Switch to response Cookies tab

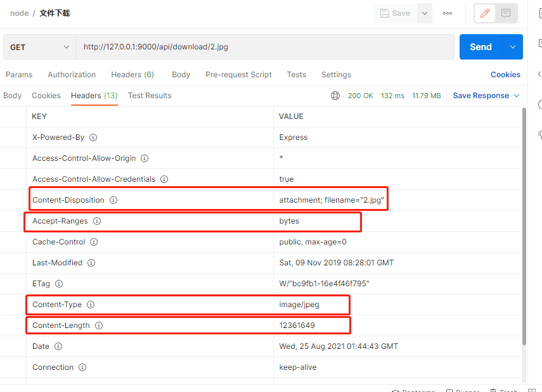pyautogui.click(x=46, y=96)
